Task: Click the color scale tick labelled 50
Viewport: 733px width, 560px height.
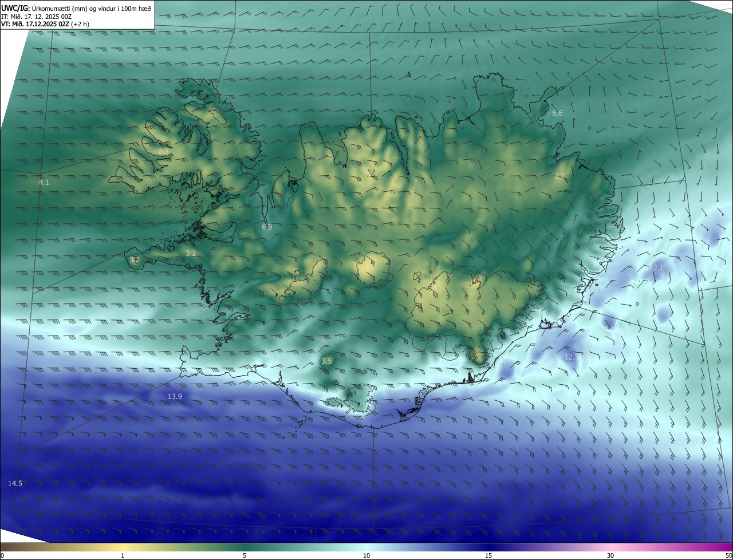Action: point(728,555)
